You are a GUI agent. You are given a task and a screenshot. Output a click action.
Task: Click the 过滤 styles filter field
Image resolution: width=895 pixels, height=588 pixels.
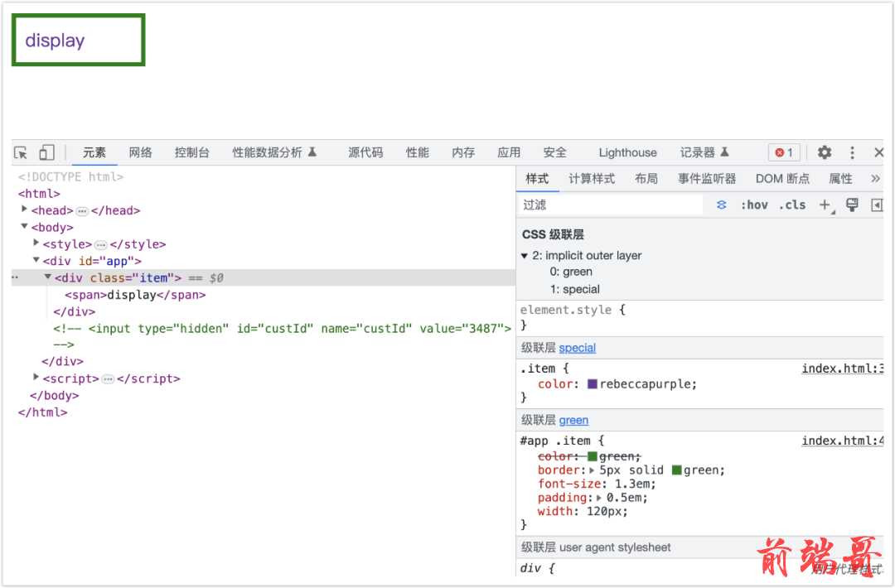pos(611,205)
